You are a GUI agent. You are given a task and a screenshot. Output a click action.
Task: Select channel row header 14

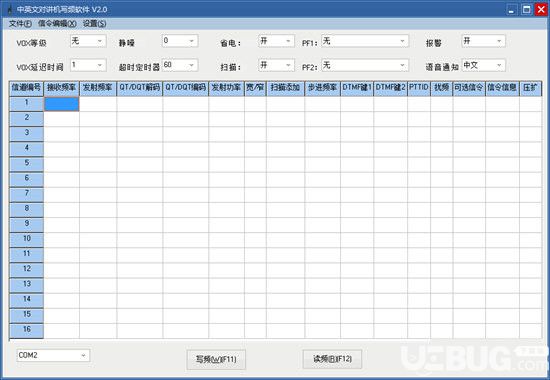(26, 300)
